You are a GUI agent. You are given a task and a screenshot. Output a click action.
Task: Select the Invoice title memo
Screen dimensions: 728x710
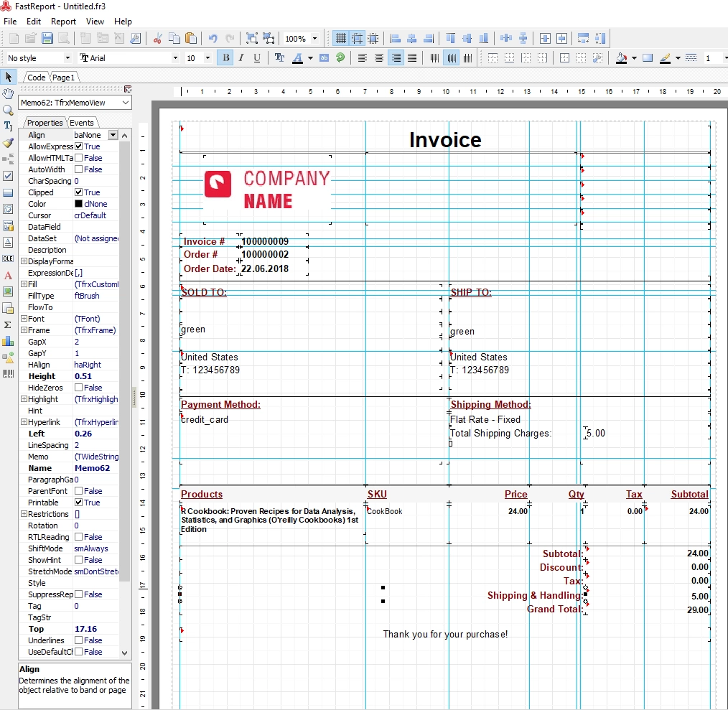[445, 140]
